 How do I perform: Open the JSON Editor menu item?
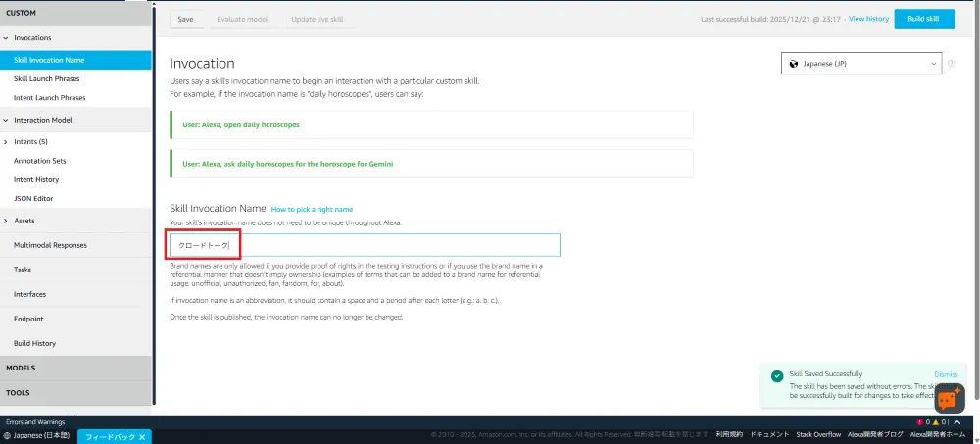[x=34, y=198]
